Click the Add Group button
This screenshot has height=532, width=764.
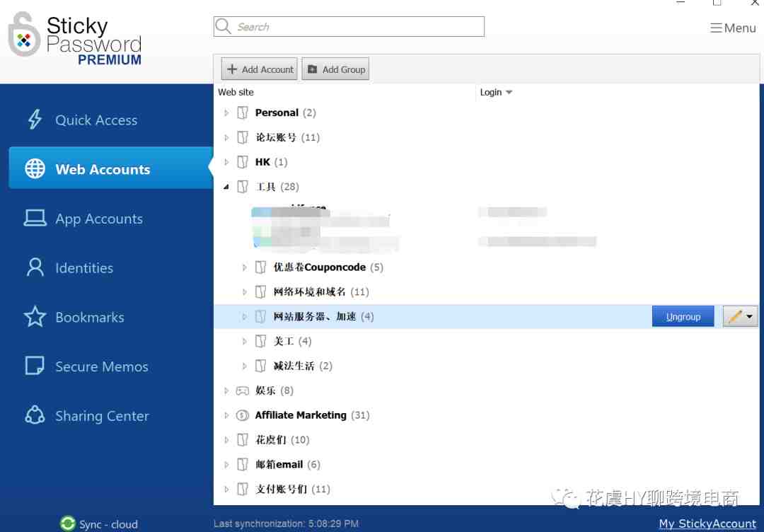[x=336, y=69]
